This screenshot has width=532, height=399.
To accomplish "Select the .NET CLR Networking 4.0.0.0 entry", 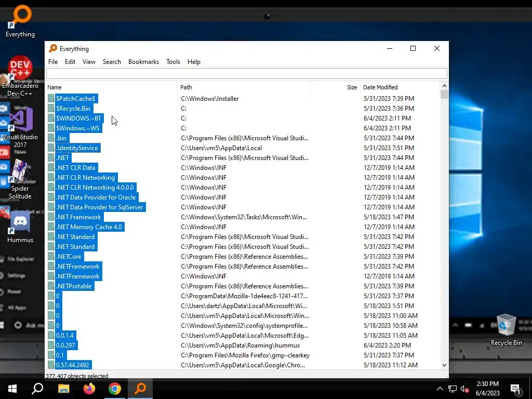I will click(95, 187).
